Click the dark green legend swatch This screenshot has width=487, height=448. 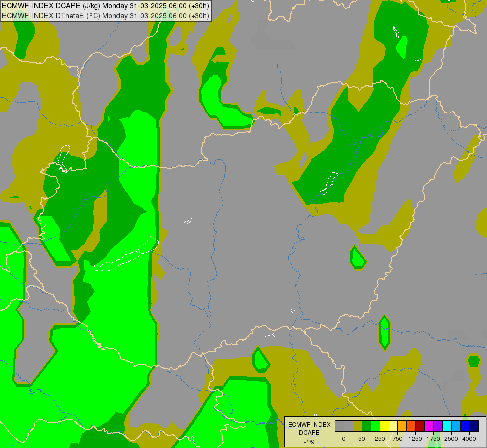click(x=366, y=426)
